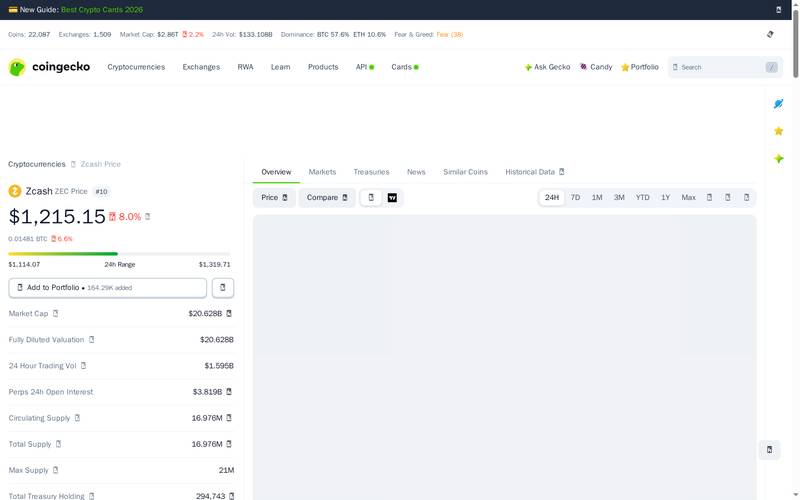Open the Price dropdown
The width and height of the screenshot is (800, 500).
tap(274, 197)
